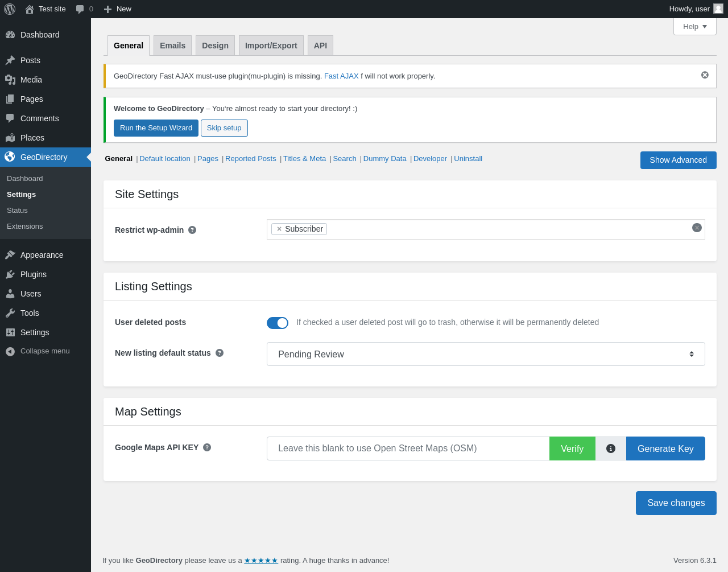728x572 pixels.
Task: Click the Save changes button
Action: tap(676, 503)
